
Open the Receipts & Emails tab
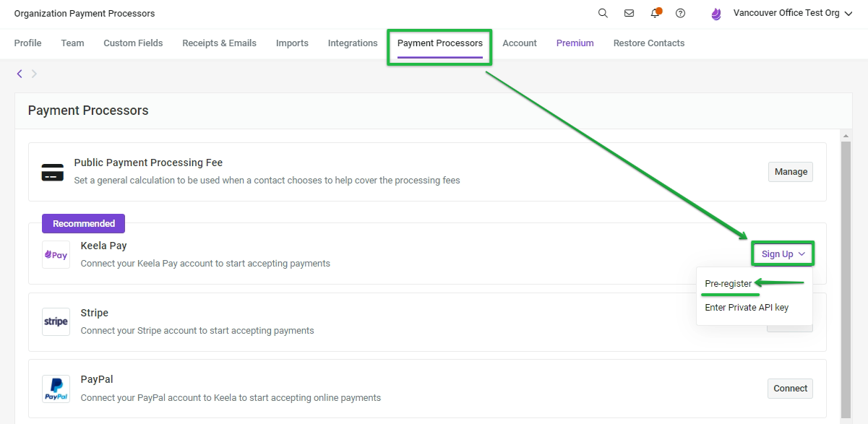point(219,43)
